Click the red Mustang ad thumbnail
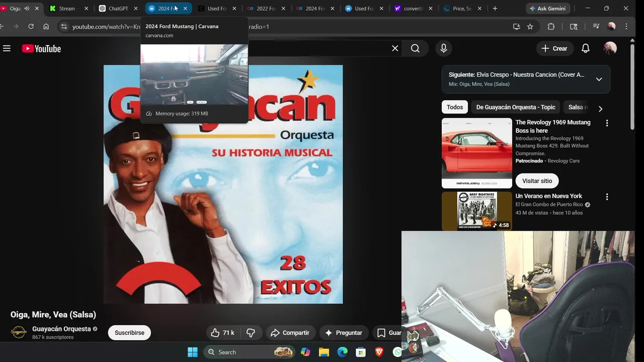This screenshot has width=644, height=362. pos(477,153)
